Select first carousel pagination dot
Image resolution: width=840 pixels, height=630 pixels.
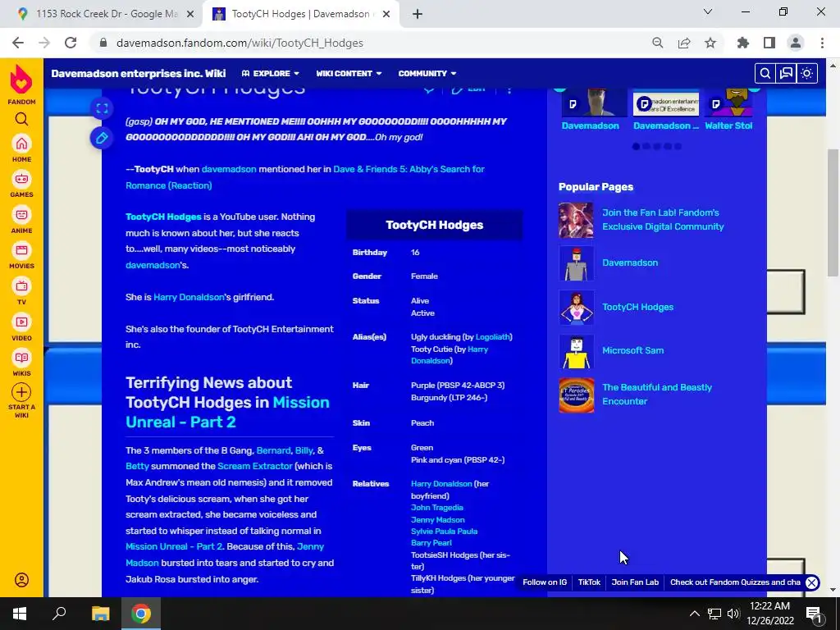coord(636,146)
